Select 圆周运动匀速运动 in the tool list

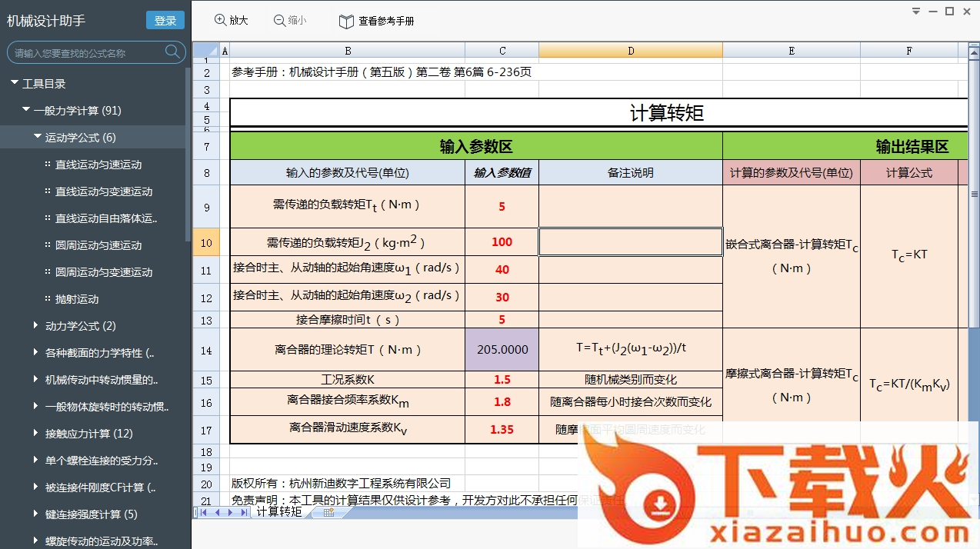pos(98,245)
